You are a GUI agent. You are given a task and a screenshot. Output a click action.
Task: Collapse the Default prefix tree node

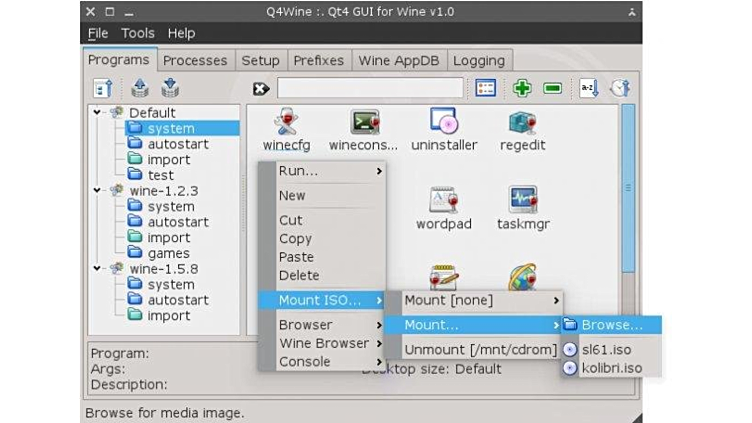coord(98,113)
